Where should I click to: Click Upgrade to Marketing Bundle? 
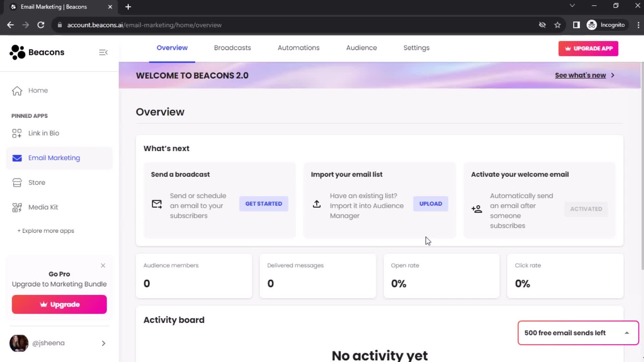click(59, 284)
